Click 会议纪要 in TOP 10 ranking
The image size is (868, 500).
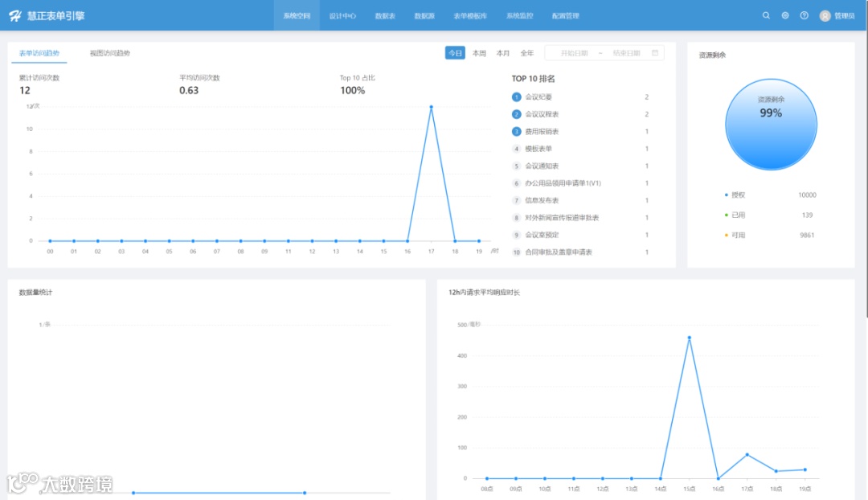[538, 97]
